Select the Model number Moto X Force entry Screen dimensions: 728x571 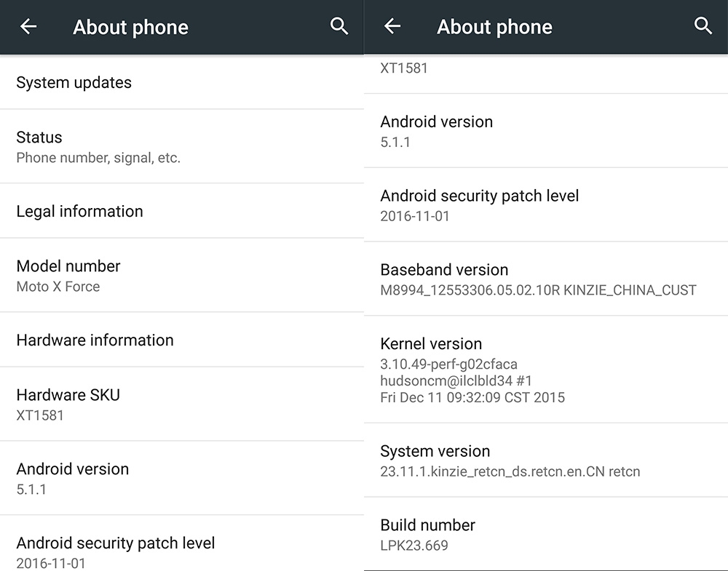pyautogui.click(x=181, y=276)
